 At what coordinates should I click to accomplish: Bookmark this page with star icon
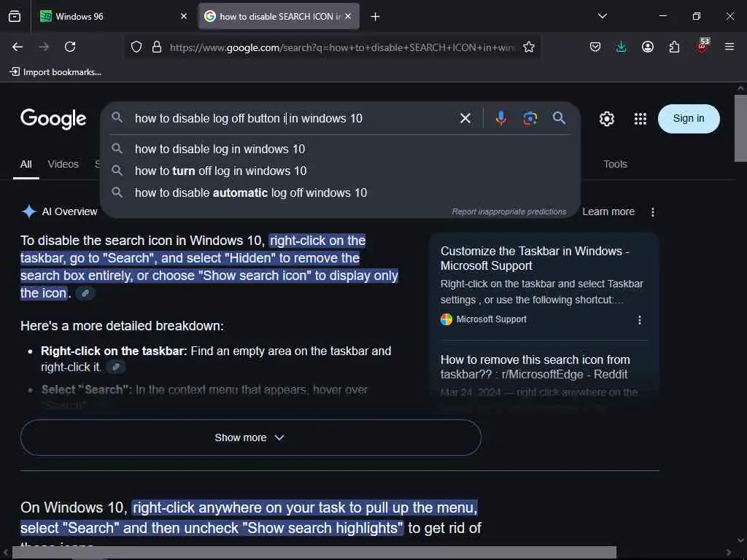click(x=529, y=47)
